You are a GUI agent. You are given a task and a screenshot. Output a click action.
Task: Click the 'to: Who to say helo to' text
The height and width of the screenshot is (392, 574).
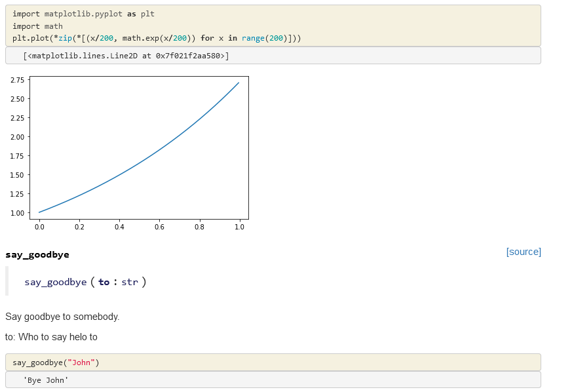(x=51, y=337)
